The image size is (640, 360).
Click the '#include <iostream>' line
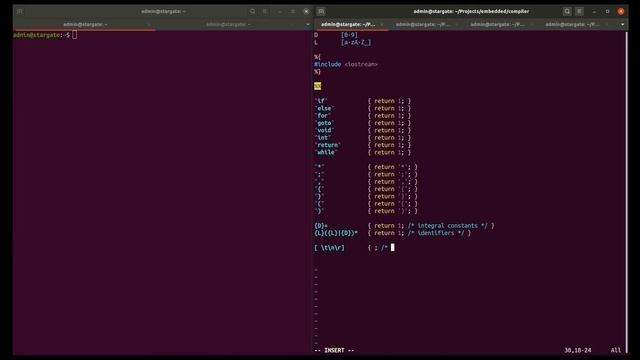point(346,64)
